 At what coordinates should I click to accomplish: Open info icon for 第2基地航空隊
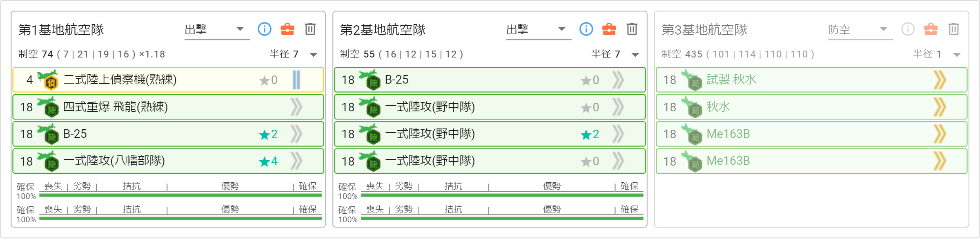click(586, 29)
